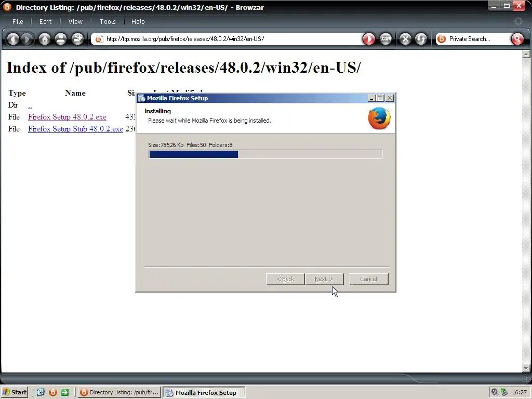Launch Browzar from quick launch bar
This screenshot has width=532, height=399.
53,392
